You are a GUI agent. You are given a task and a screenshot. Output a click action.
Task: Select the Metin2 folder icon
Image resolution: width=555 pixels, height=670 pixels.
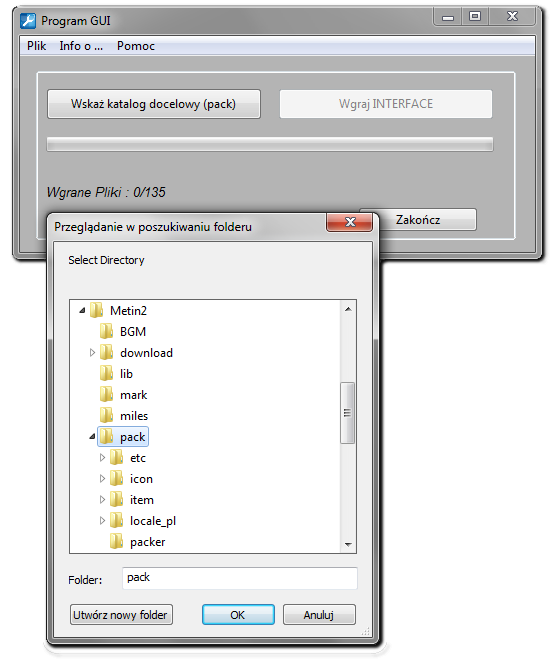[x=97, y=310]
